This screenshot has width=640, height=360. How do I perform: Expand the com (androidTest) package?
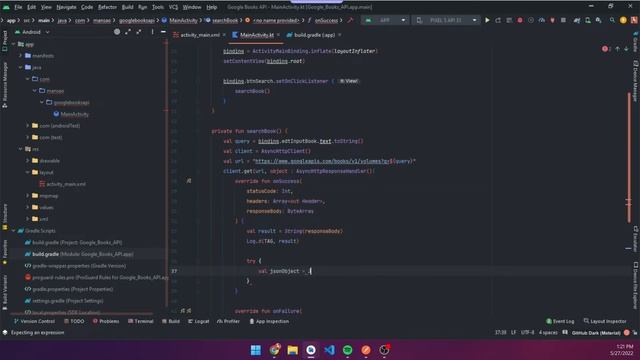click(28, 126)
